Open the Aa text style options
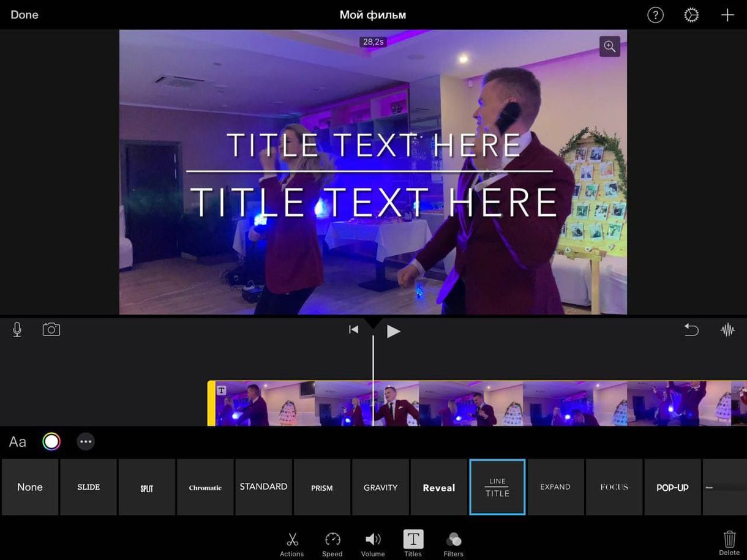The width and height of the screenshot is (747, 560). (17, 441)
